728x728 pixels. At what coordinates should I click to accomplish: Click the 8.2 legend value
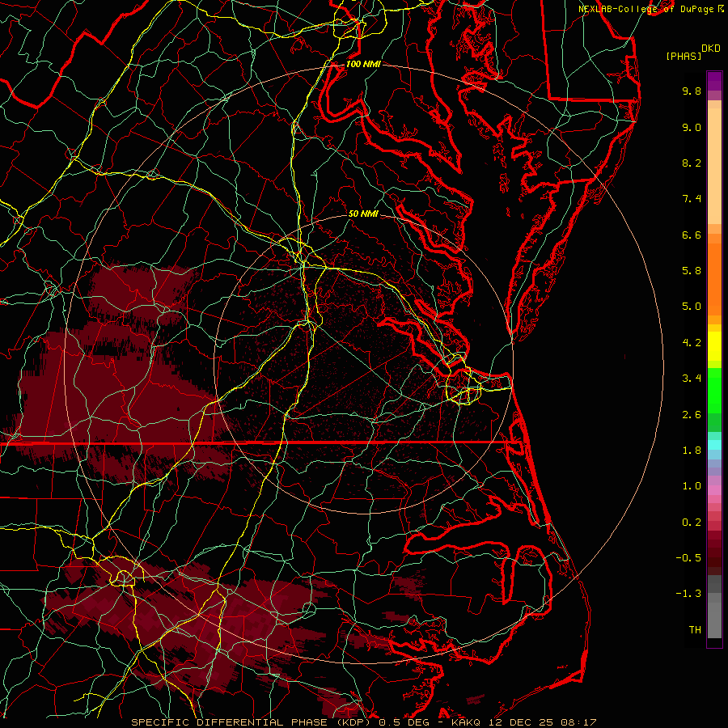pos(692,163)
